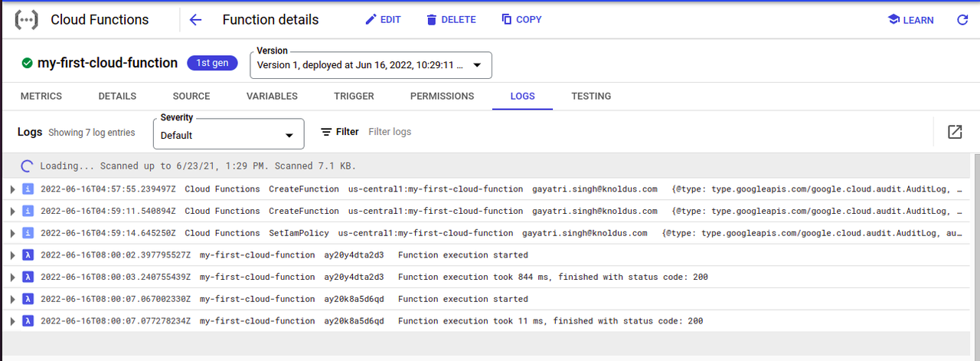The height and width of the screenshot is (361, 980).
Task: Click the loading spinner in scan status row
Action: pos(28,166)
